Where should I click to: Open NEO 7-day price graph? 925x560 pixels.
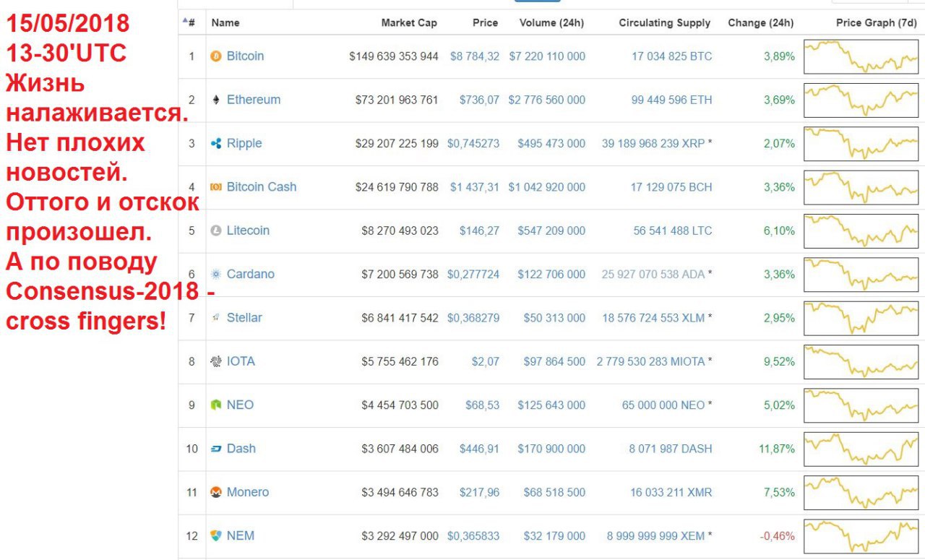861,405
